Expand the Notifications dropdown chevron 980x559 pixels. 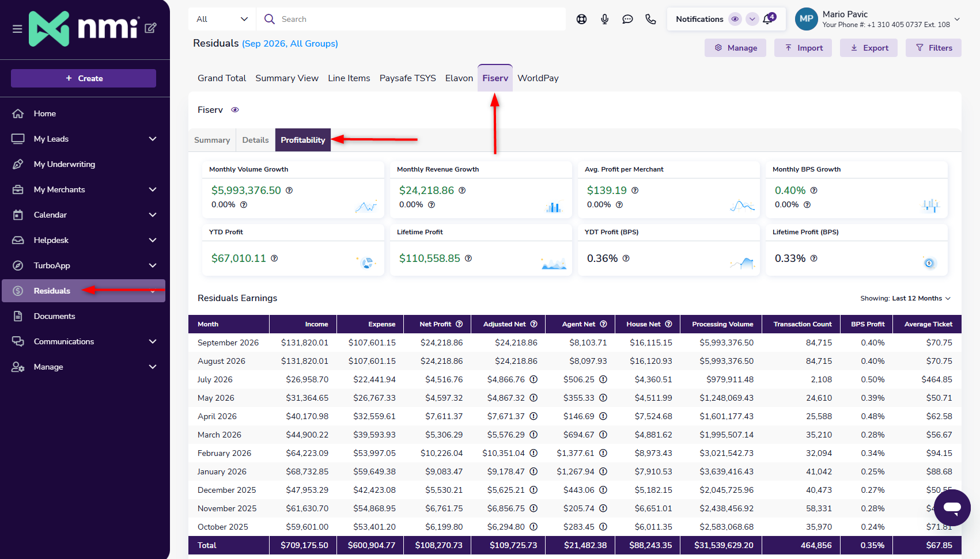752,19
